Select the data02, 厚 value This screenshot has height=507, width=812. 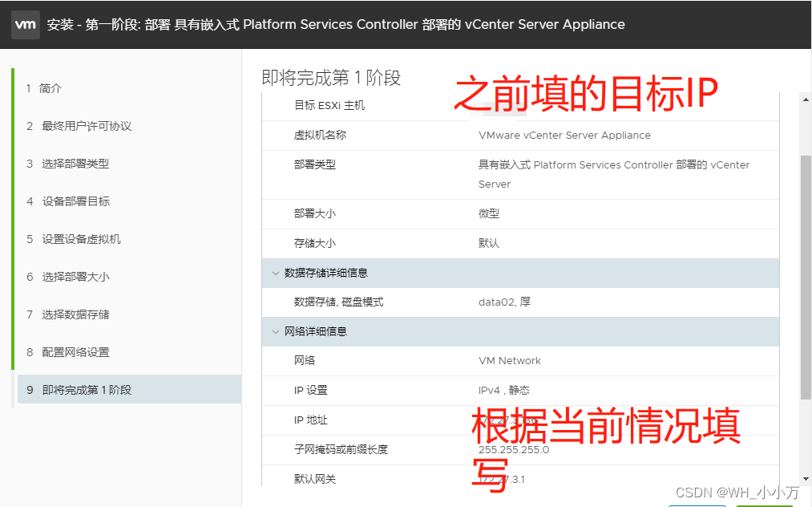pos(504,302)
